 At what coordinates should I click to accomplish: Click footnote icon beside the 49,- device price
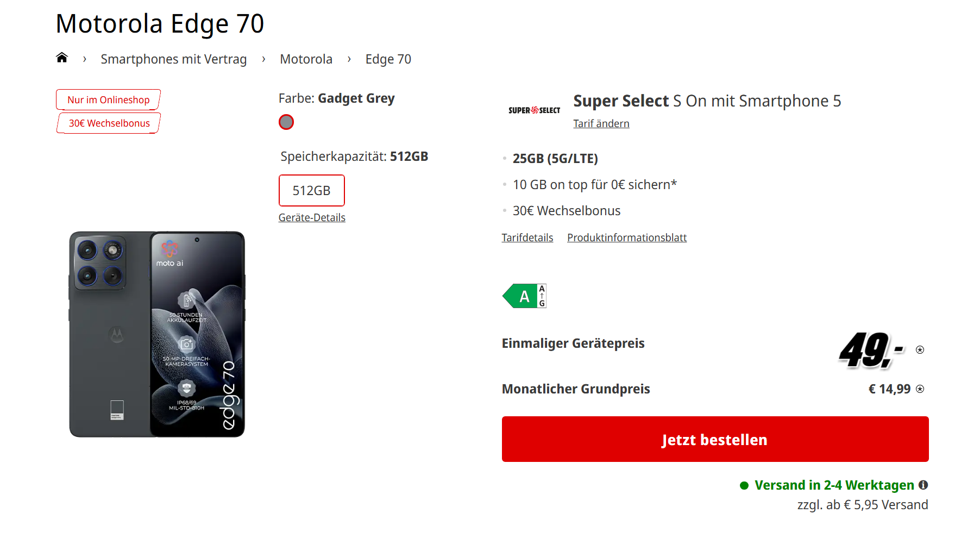[x=920, y=349]
